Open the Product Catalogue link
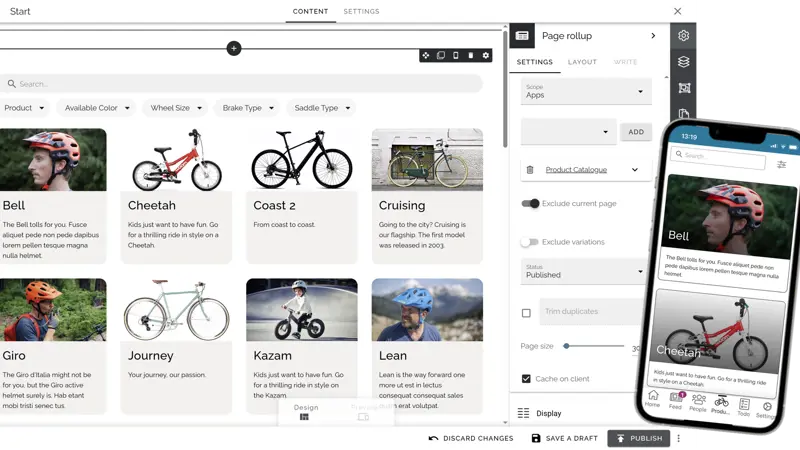The height and width of the screenshot is (450, 800). pos(576,170)
